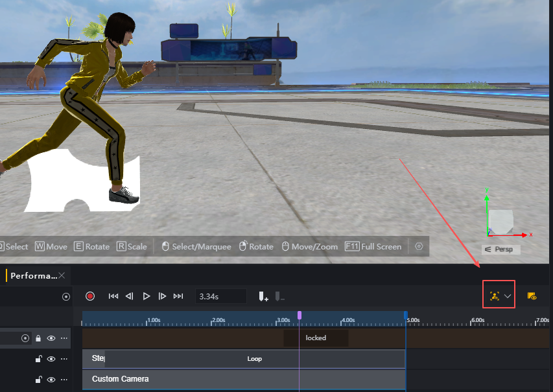Toggle visibility of the locked track
The image size is (553, 392).
51,338
